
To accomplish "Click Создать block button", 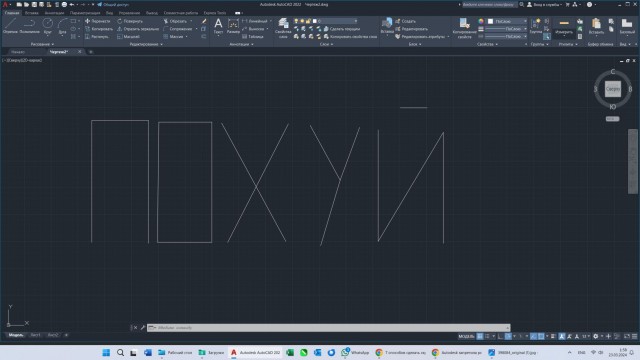I will pos(406,21).
